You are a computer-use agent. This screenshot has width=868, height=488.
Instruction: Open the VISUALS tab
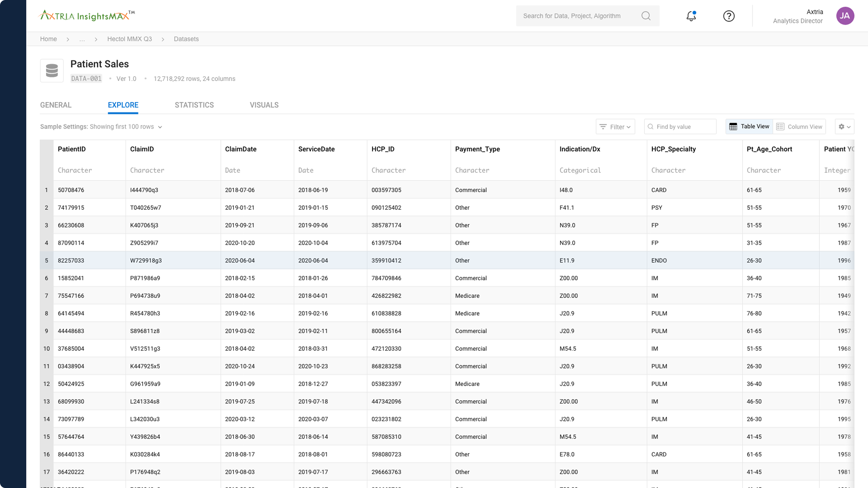pos(264,105)
